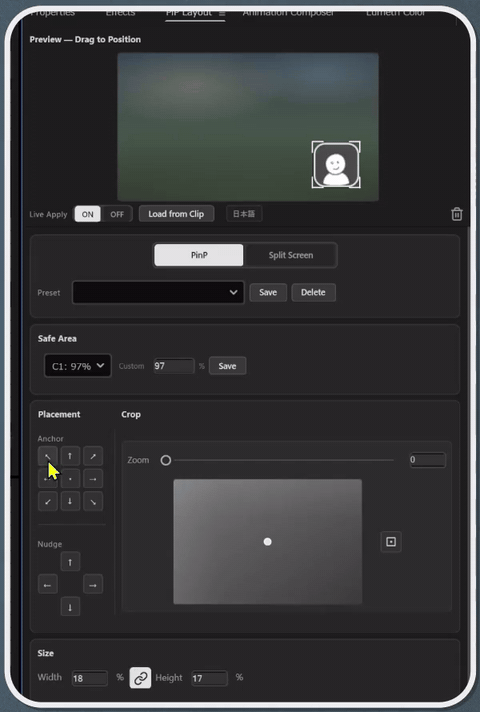Click the Zoom slider handle
480x712 pixels.
(x=166, y=460)
